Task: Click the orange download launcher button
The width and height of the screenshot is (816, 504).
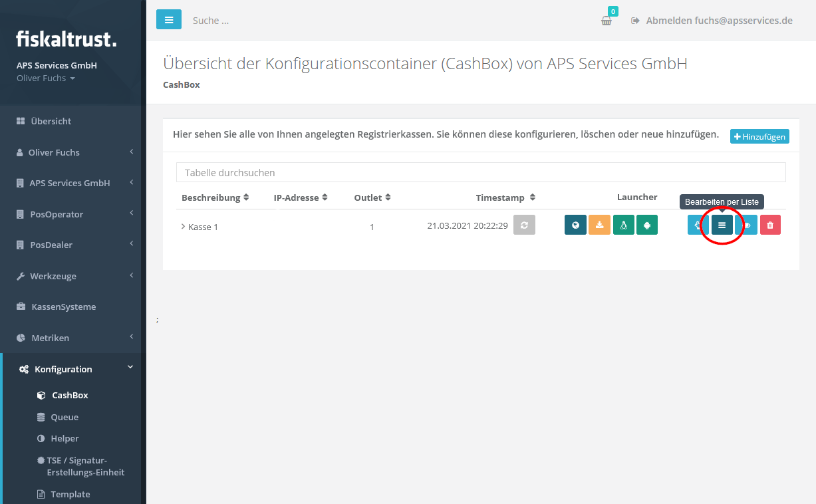Action: click(599, 225)
